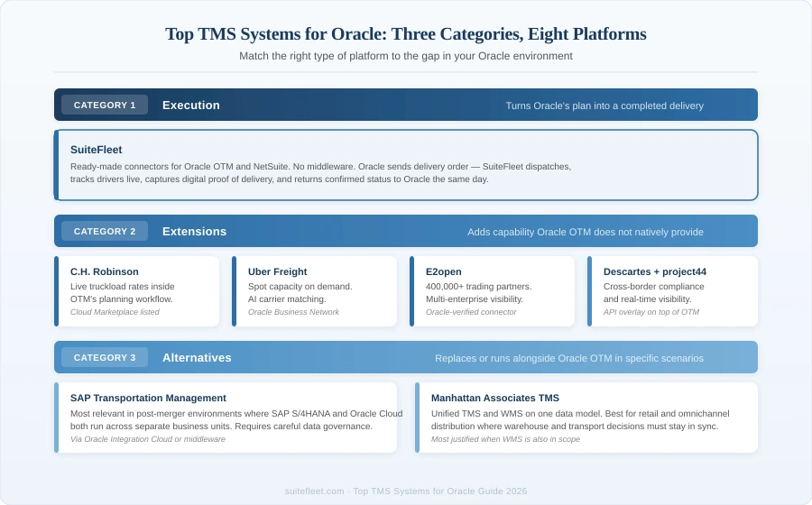Click 'Oracle Business Network' note

293,312
